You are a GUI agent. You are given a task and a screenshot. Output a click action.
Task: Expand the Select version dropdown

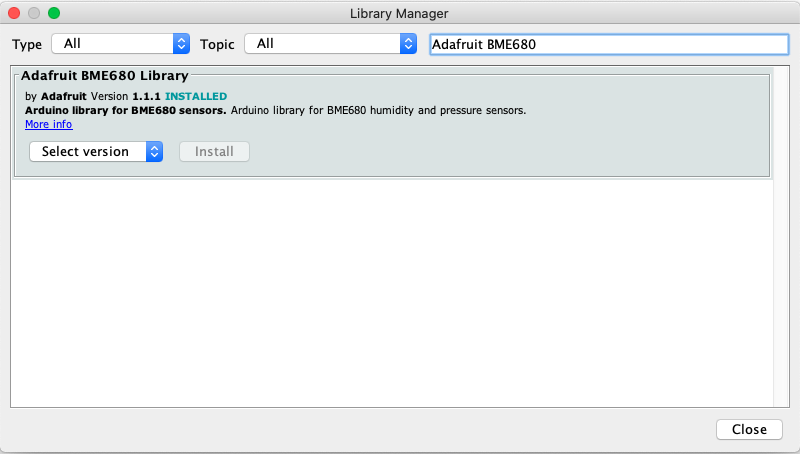(96, 152)
